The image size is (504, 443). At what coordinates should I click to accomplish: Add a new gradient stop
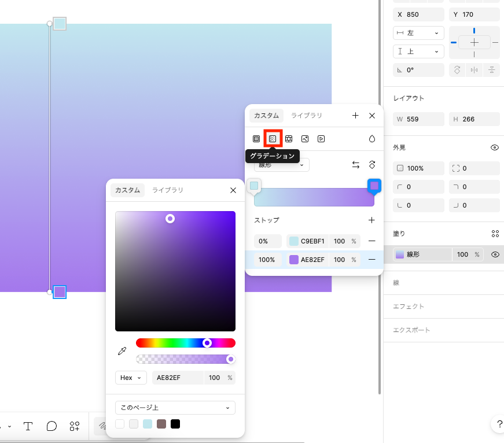click(371, 220)
